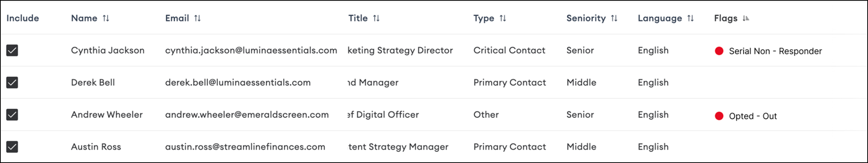Select Derek Bell's Primary Contact type cell
This screenshot has height=163, width=868.
coord(509,83)
